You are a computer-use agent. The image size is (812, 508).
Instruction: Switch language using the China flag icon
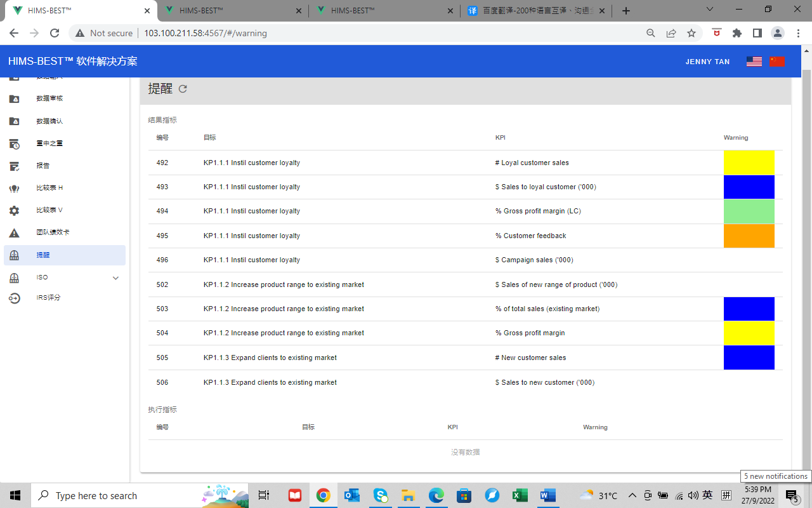tap(777, 62)
